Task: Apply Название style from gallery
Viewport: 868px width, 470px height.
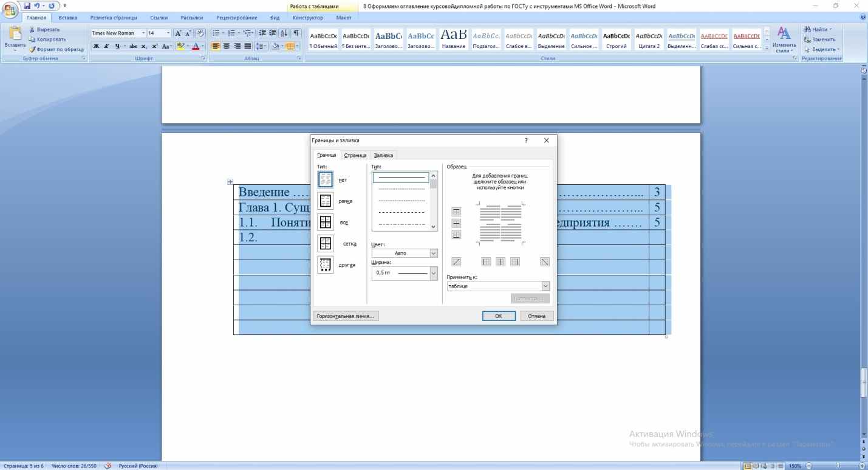Action: [454, 38]
